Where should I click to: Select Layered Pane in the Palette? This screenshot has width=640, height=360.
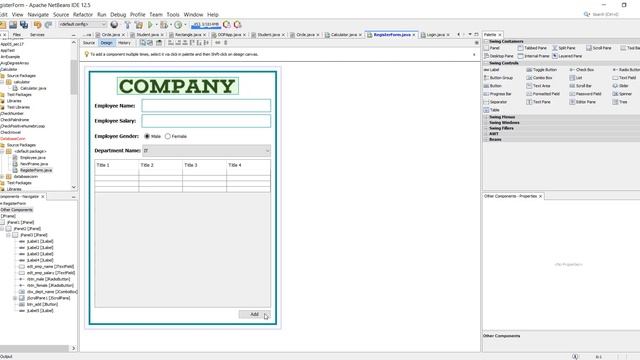point(567,56)
